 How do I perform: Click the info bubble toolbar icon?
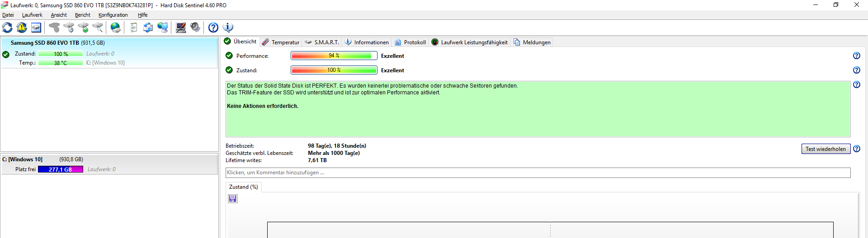coord(228,28)
